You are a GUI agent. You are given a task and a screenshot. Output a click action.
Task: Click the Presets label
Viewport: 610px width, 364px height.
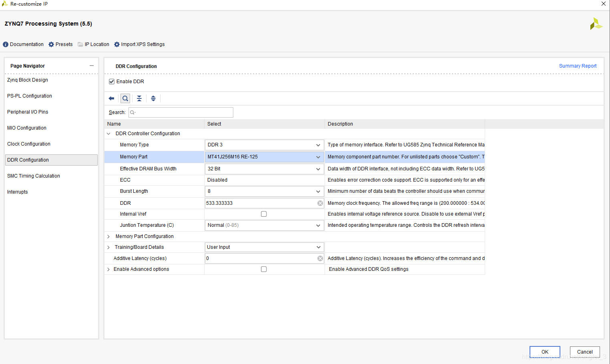64,44
